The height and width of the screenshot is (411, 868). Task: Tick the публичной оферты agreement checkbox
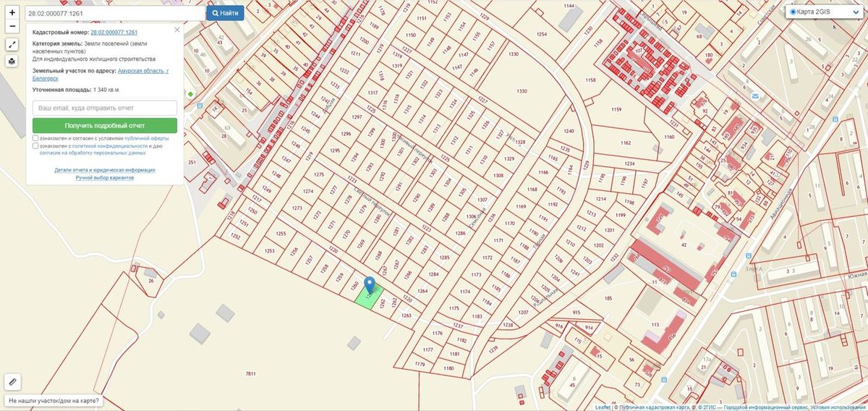click(35, 137)
